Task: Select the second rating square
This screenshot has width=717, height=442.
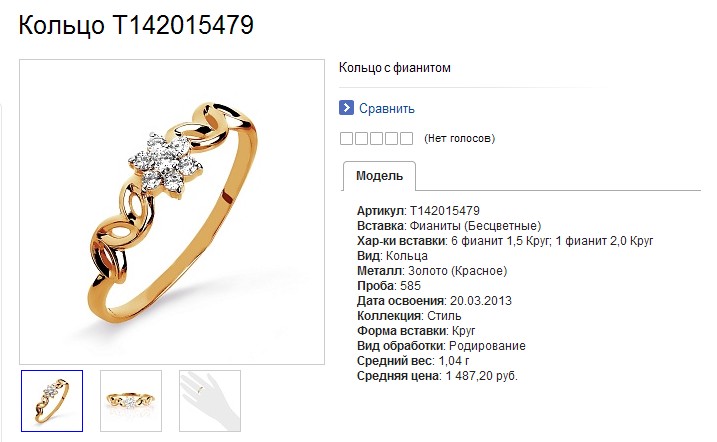Action: (361, 138)
